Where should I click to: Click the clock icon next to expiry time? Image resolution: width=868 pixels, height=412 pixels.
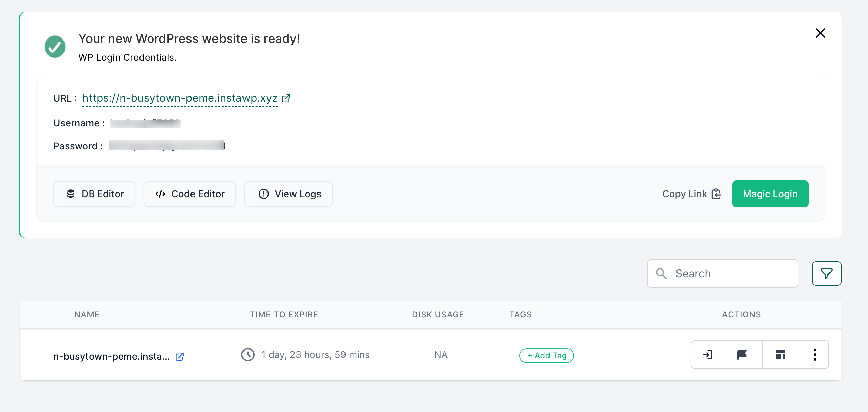(x=248, y=355)
